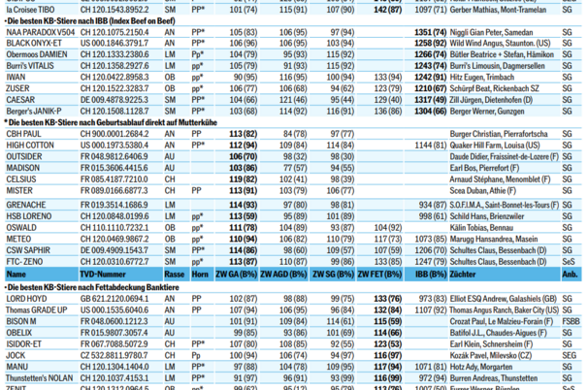This screenshot has height=390, width=588.
Task: Select the bull name NAA PARADOX V504
Action: [41, 33]
